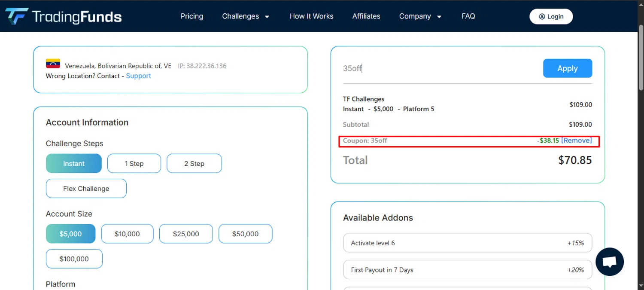Viewport: 644px width, 290px height.
Task: Choose the $25,000 account size
Action: point(186,234)
